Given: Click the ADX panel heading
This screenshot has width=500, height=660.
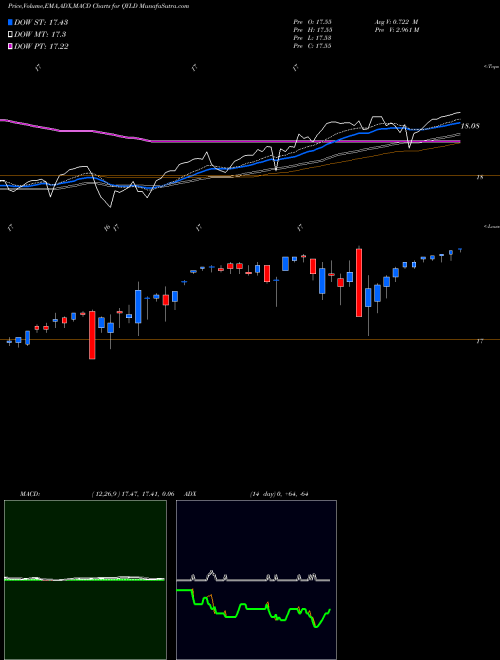Looking at the screenshot, I should [x=191, y=494].
